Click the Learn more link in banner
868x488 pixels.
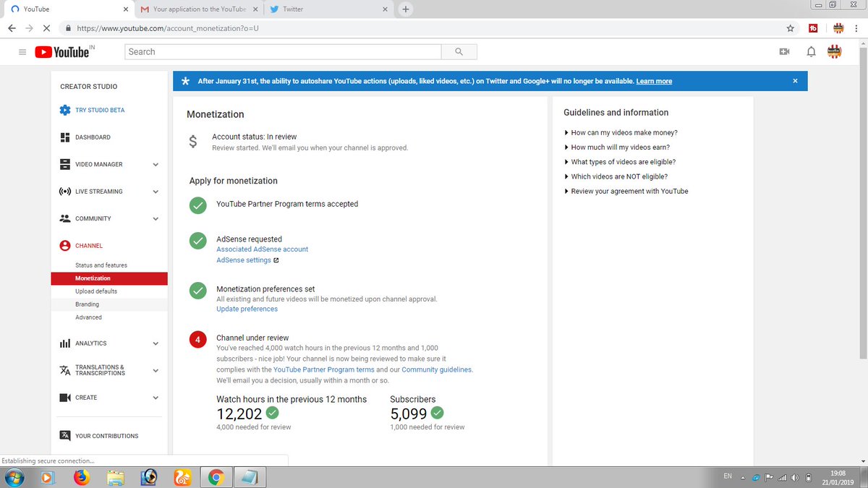coord(654,81)
